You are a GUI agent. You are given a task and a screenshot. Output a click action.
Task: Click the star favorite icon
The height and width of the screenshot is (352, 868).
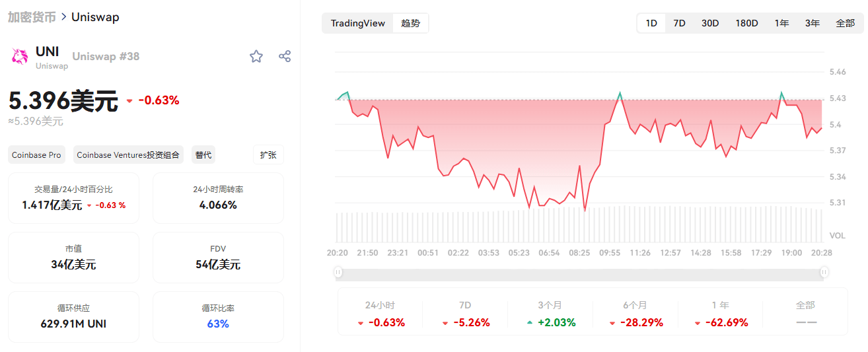click(x=256, y=56)
